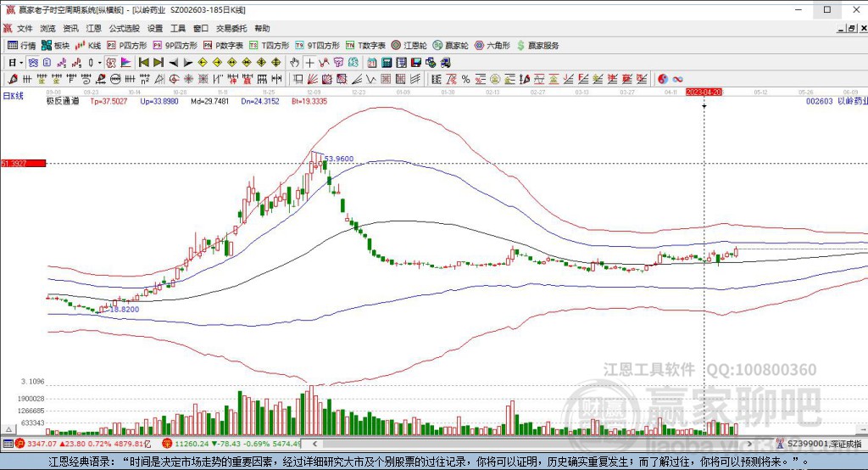The width and height of the screenshot is (868, 470).
Task: Expand the candlestick style dropdown arrow
Action: coord(100,63)
